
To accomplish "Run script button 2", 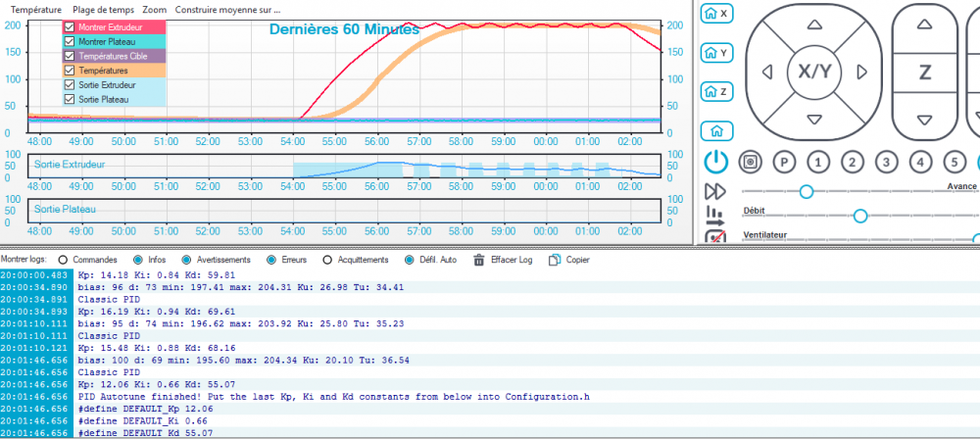I will coord(852,163).
